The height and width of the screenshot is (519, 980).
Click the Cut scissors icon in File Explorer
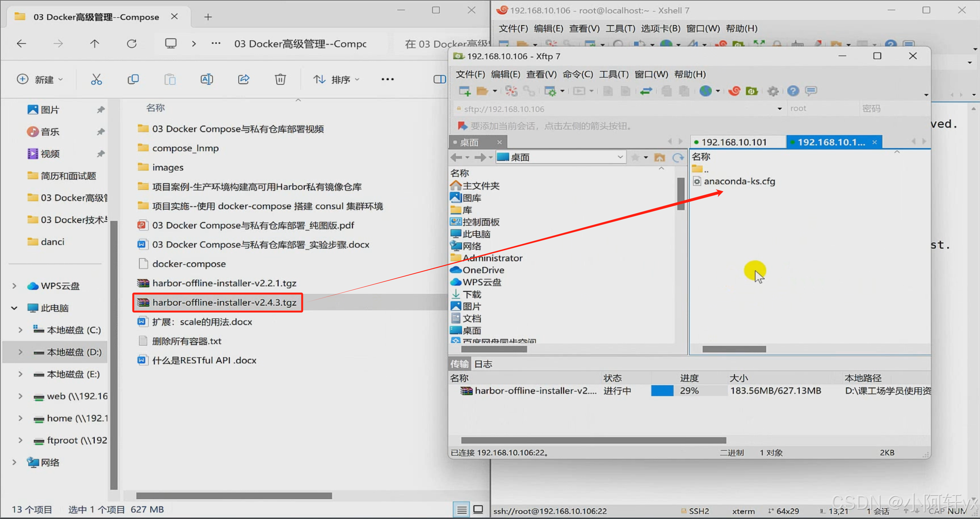(x=96, y=79)
